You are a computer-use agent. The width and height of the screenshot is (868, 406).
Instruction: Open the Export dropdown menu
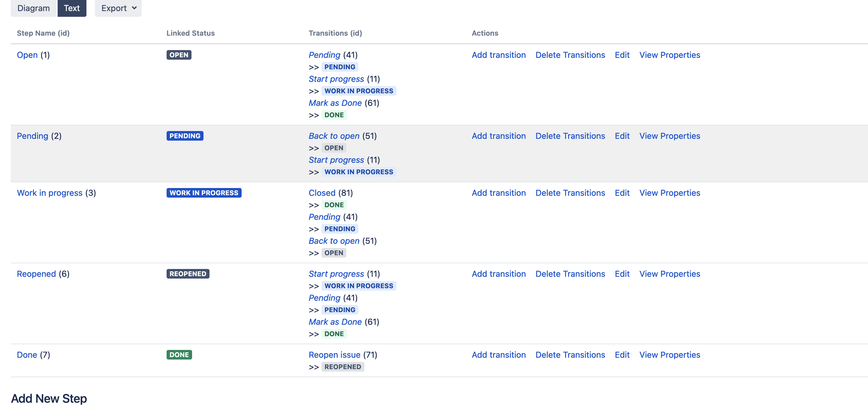(x=118, y=8)
